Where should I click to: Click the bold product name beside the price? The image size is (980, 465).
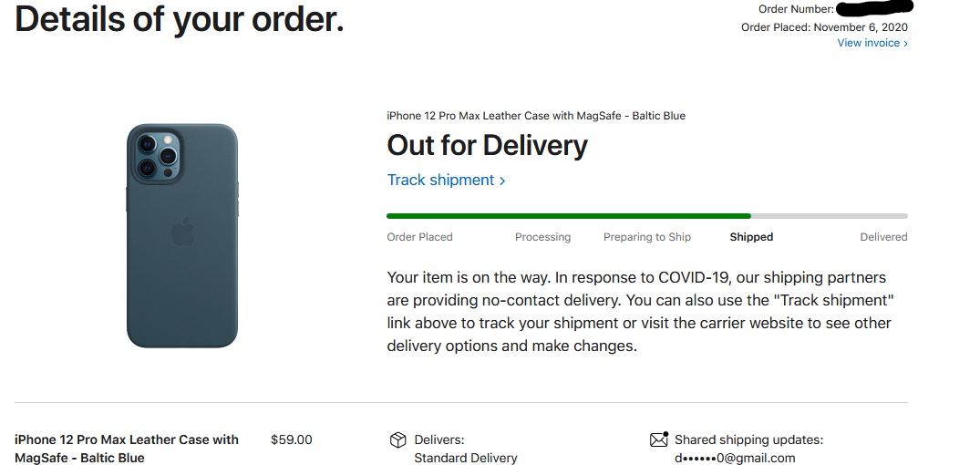(x=126, y=448)
